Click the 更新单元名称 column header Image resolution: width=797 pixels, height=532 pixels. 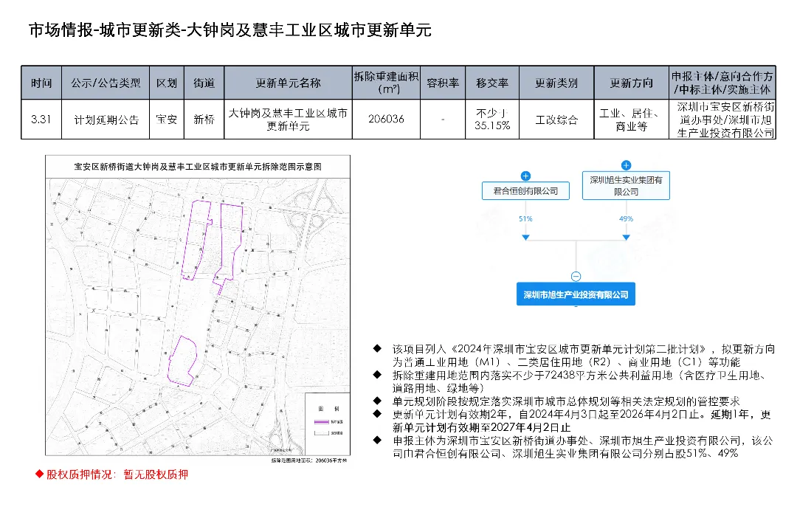click(x=289, y=83)
